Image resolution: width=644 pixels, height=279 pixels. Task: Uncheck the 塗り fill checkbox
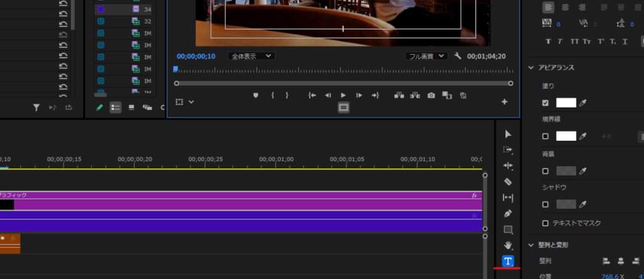click(545, 102)
